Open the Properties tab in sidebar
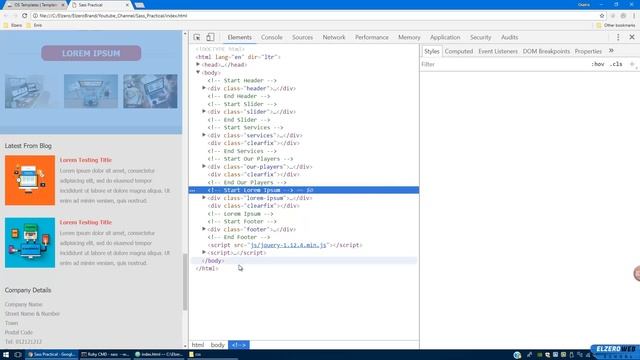This screenshot has width=640, height=360. click(588, 51)
